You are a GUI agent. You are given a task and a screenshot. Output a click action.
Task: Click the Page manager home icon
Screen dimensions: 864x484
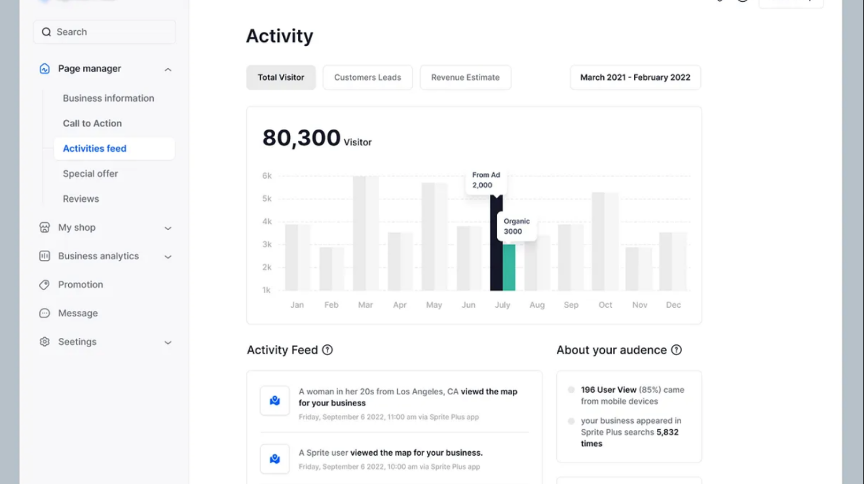pos(45,69)
